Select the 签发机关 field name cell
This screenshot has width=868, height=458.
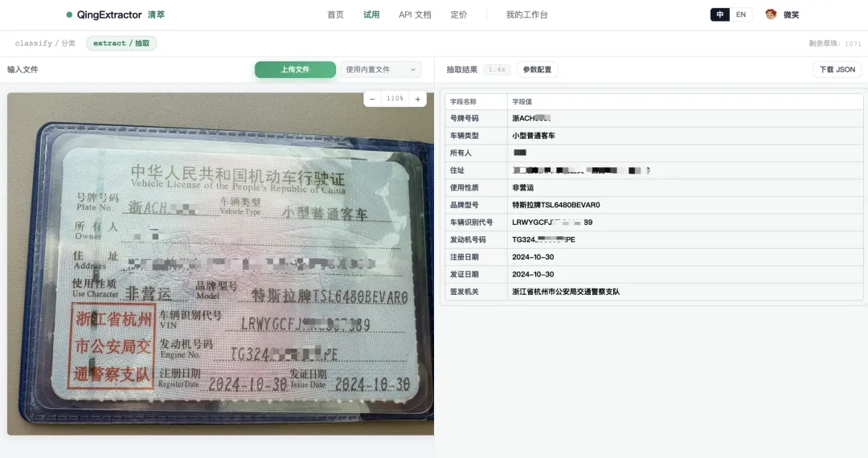click(476, 292)
